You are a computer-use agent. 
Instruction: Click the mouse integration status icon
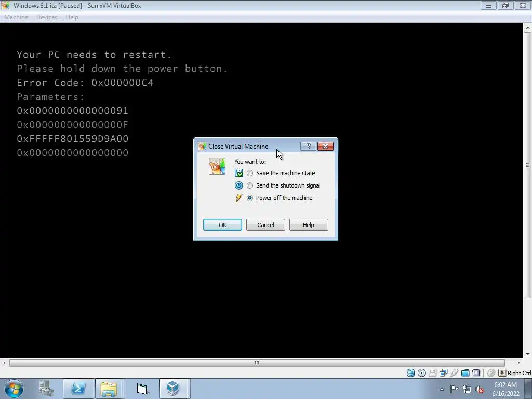coord(491,373)
